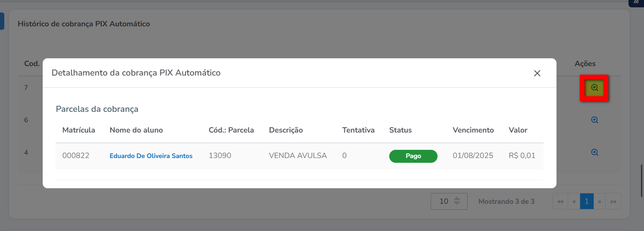This screenshot has width=644, height=231.
Task: Close the Detalhamento da cobrança modal
Action: pos(537,73)
